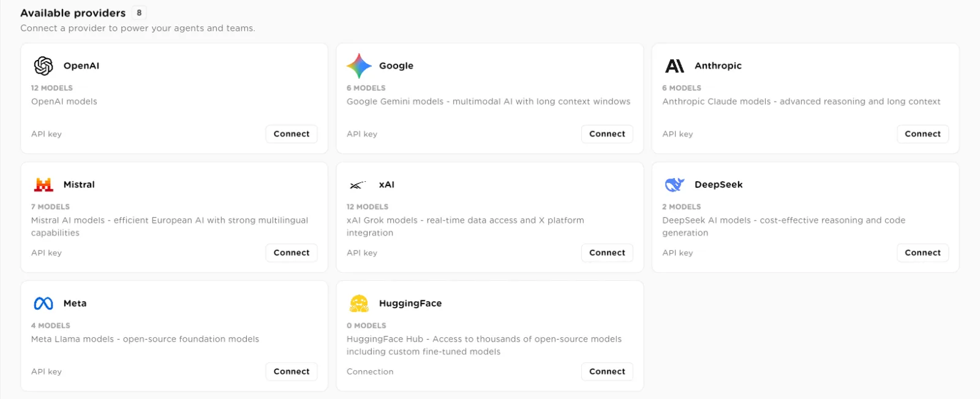This screenshot has width=980, height=399.
Task: Click the Meta infinity logo icon
Action: 43,304
